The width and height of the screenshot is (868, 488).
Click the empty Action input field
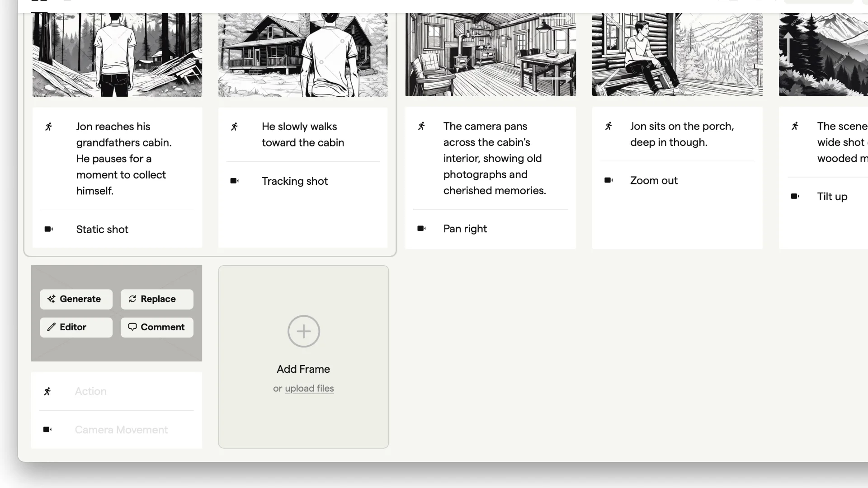coord(131,391)
